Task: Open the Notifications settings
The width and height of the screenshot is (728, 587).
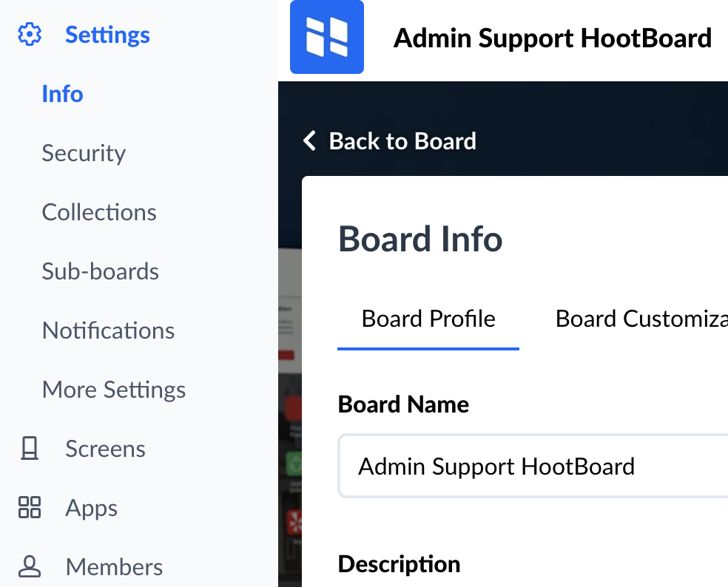Action: tap(108, 330)
